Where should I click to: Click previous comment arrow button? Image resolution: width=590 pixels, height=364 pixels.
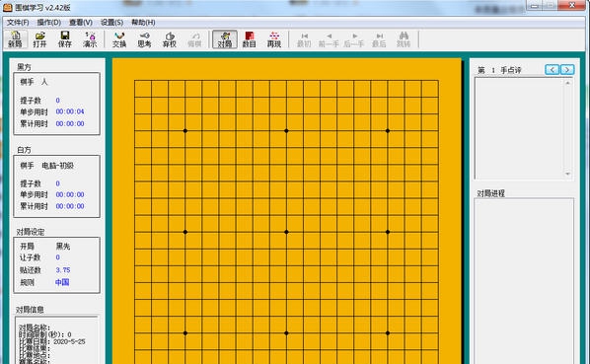552,70
